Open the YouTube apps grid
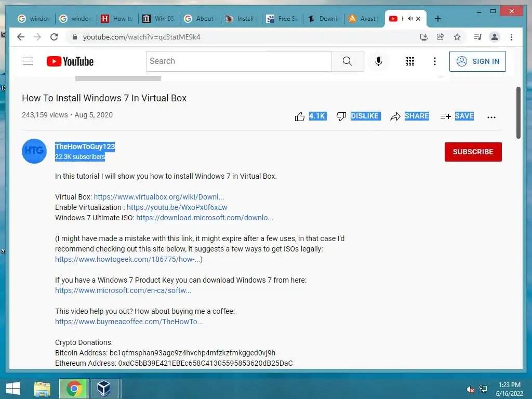The image size is (532, 399). pyautogui.click(x=410, y=61)
